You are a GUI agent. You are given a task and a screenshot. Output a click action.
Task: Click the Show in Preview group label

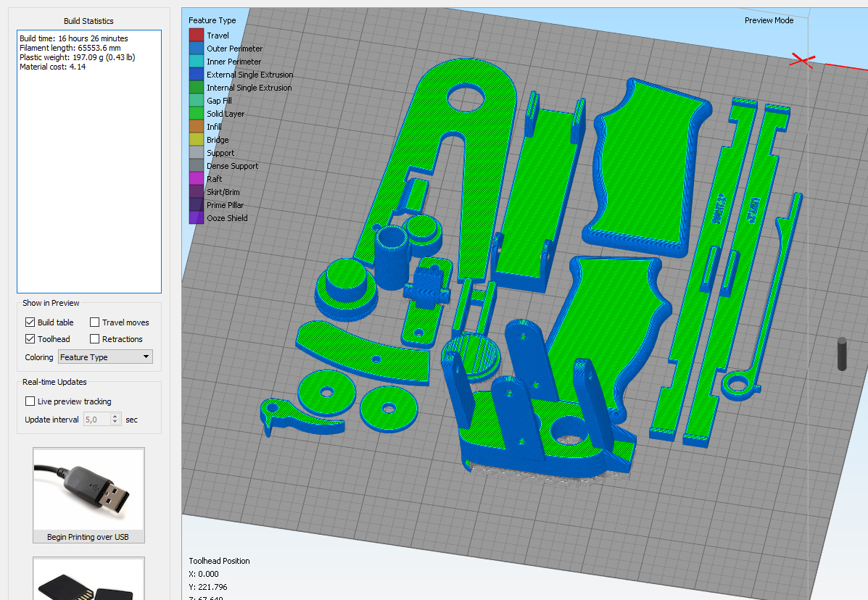(x=51, y=303)
